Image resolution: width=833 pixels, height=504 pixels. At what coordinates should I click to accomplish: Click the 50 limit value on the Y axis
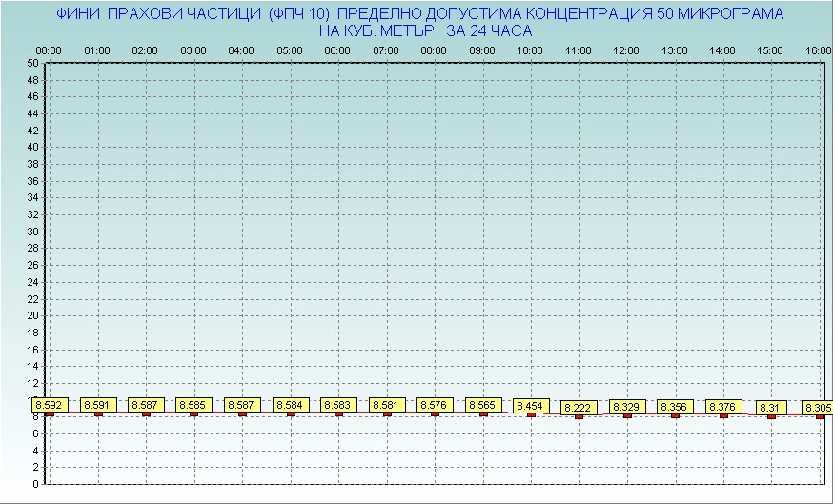[33, 63]
